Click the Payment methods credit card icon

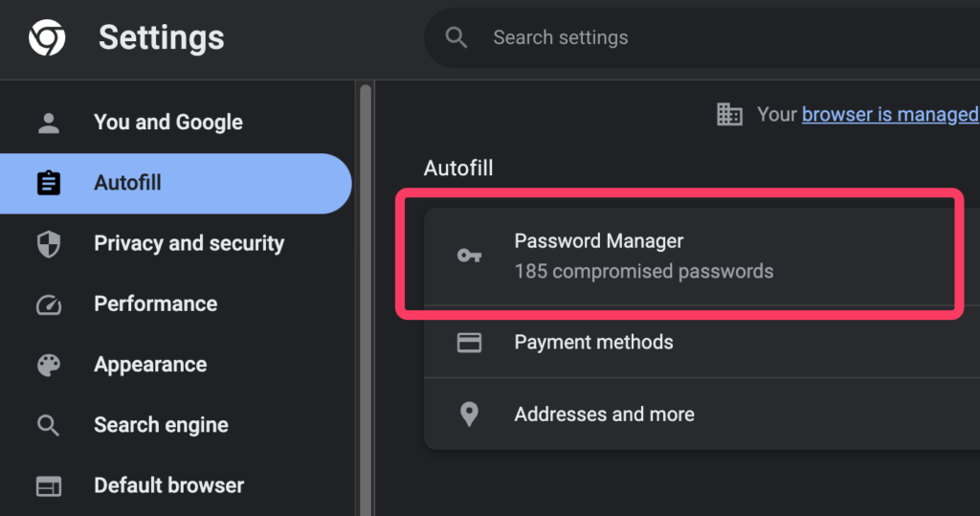click(x=469, y=343)
